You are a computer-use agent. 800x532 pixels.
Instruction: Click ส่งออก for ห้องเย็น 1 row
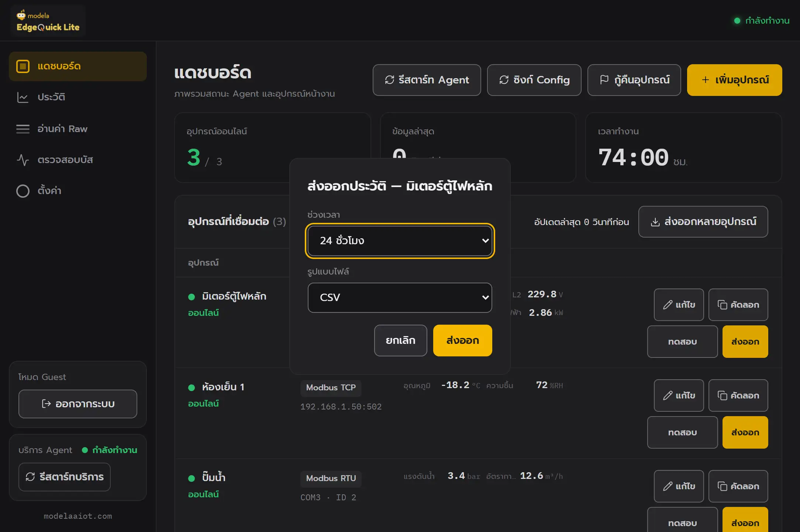click(x=745, y=432)
